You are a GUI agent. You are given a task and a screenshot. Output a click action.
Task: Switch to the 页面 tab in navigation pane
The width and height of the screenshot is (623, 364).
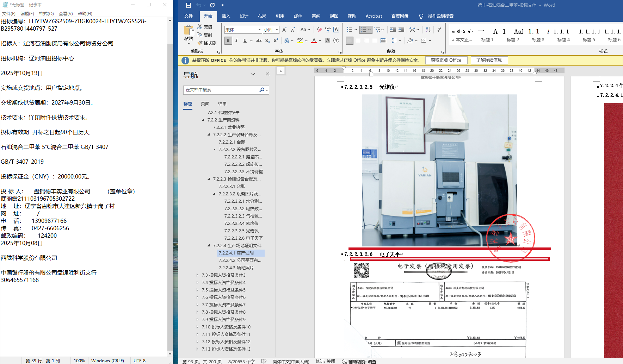pyautogui.click(x=205, y=104)
